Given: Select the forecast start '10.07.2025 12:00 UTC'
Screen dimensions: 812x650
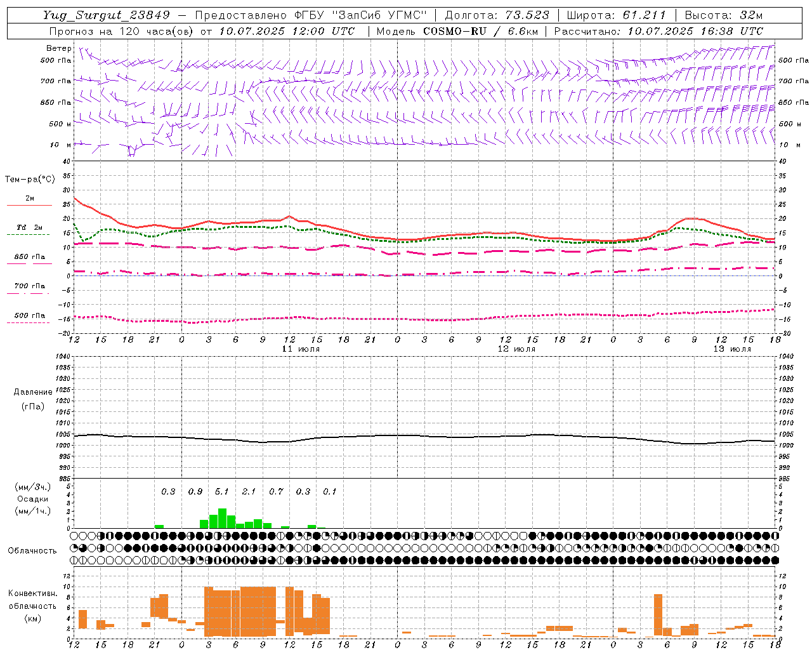Looking at the screenshot, I should (287, 31).
